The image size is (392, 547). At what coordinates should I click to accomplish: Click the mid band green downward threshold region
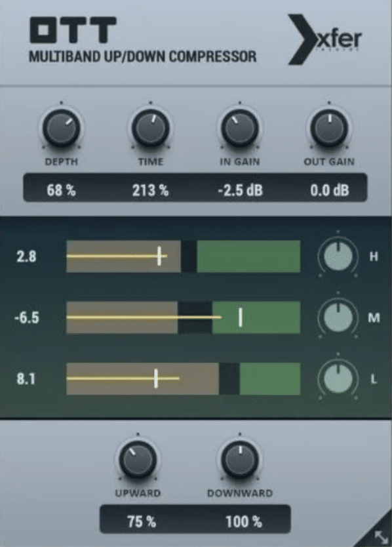coord(256,317)
